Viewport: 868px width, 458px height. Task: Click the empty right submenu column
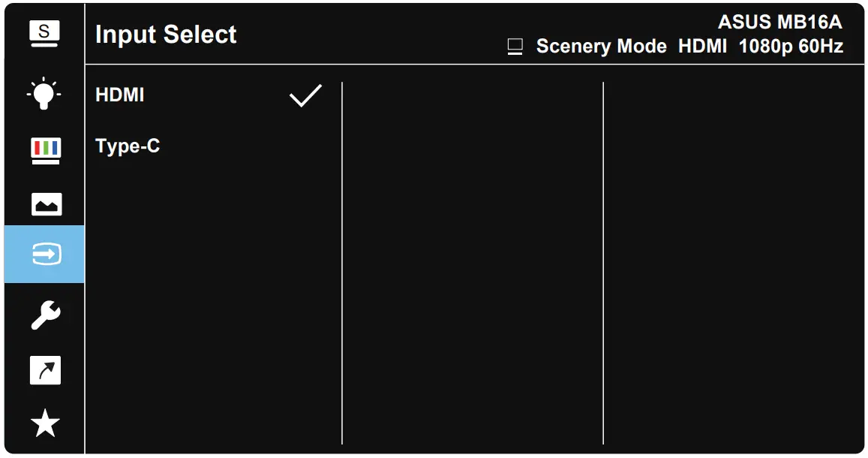click(x=731, y=263)
